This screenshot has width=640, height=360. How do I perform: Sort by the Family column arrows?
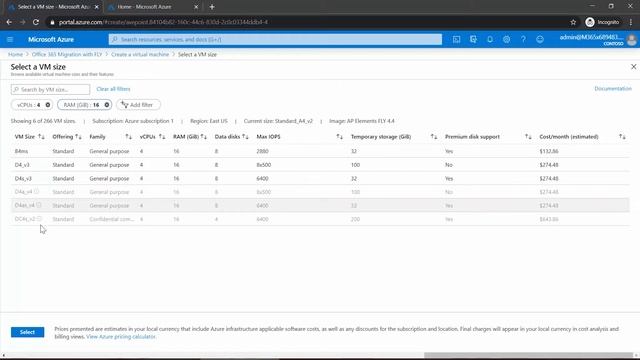click(129, 137)
